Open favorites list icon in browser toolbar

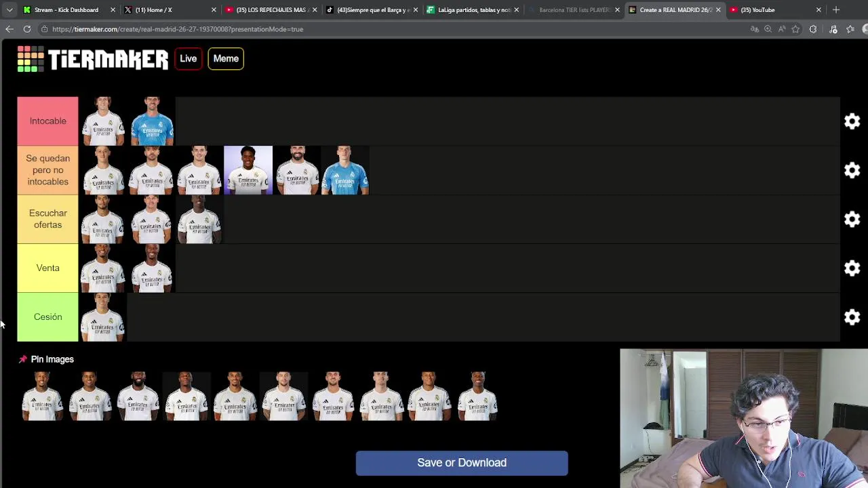[x=850, y=29]
